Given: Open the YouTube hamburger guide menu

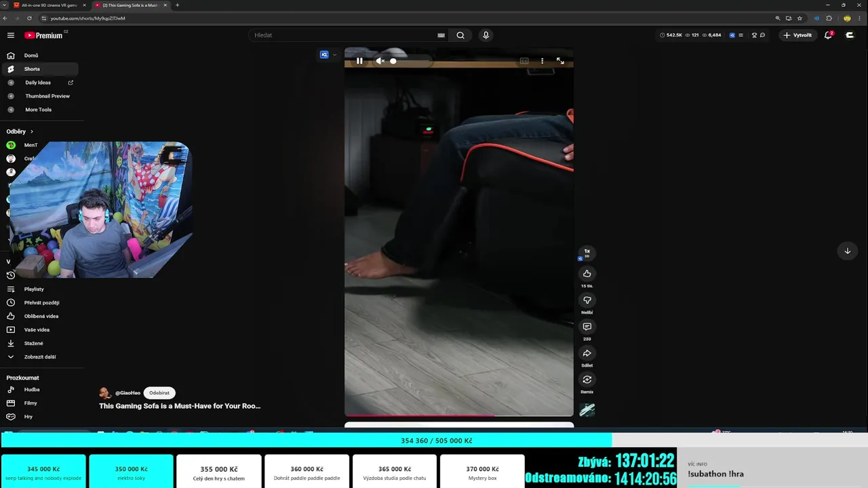Looking at the screenshot, I should [x=11, y=35].
